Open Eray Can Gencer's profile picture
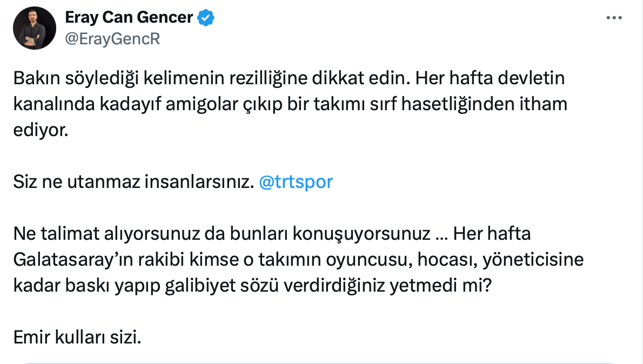Viewport: 643px width, 364px height. [x=34, y=28]
